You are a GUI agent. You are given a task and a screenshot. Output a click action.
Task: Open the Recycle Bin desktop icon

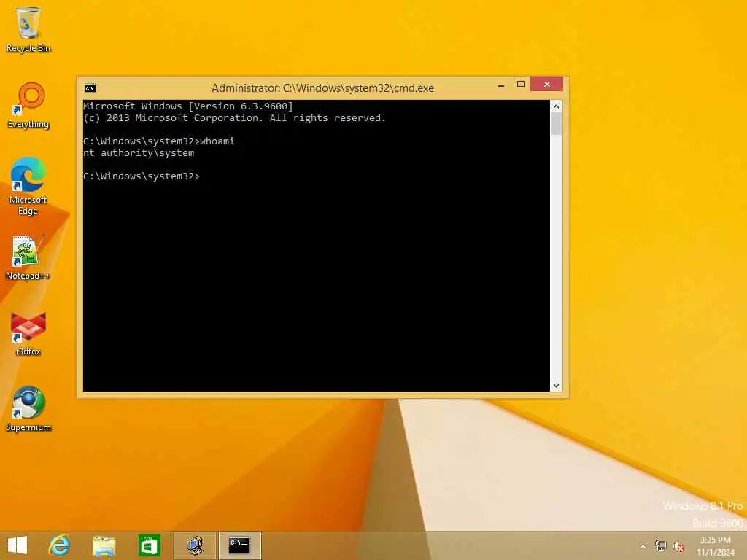pyautogui.click(x=28, y=29)
